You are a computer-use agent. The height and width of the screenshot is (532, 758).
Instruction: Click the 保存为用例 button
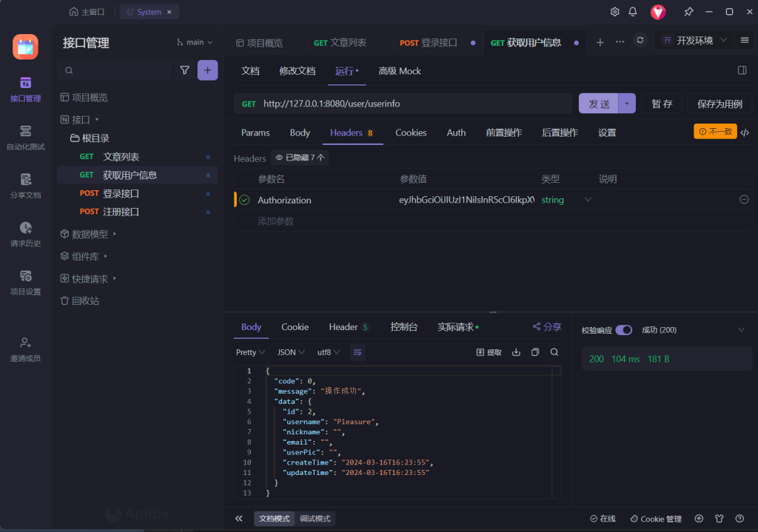[x=719, y=104]
